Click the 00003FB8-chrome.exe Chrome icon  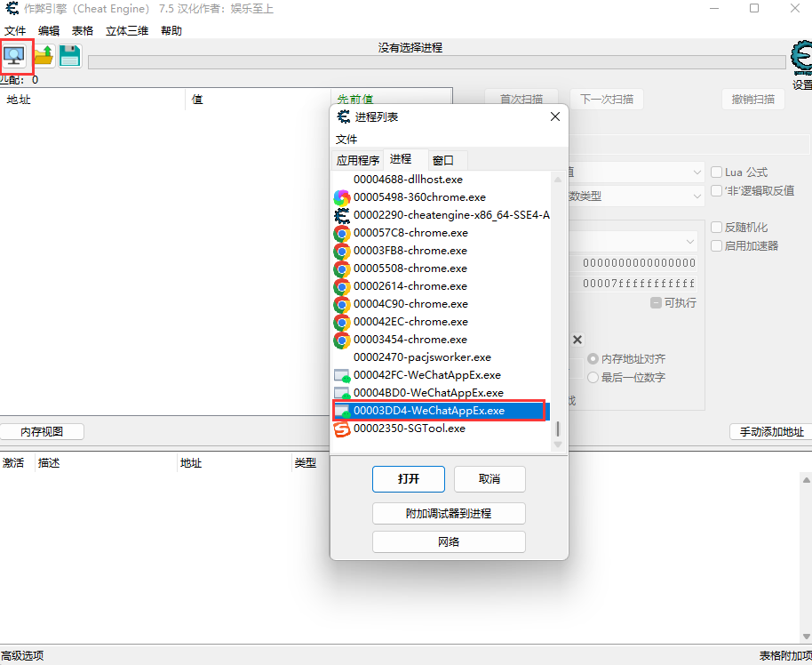(x=342, y=251)
